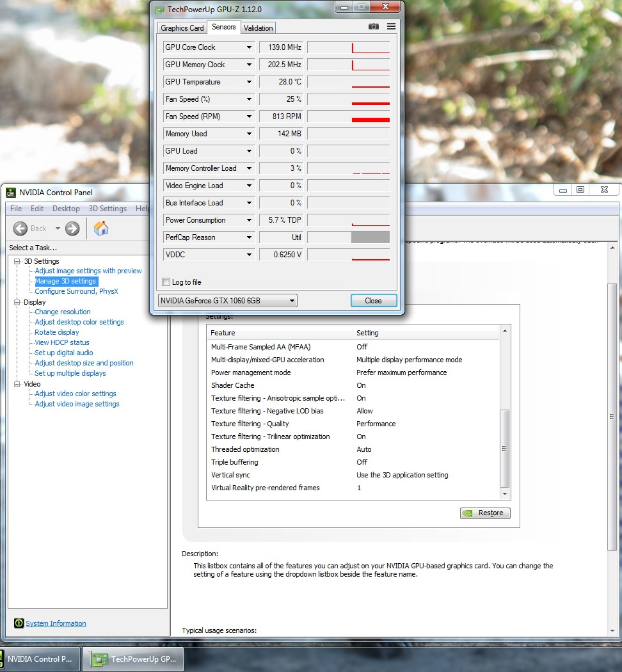The height and width of the screenshot is (672, 622).
Task: Select the Vertical sync setting row
Action: [353, 475]
